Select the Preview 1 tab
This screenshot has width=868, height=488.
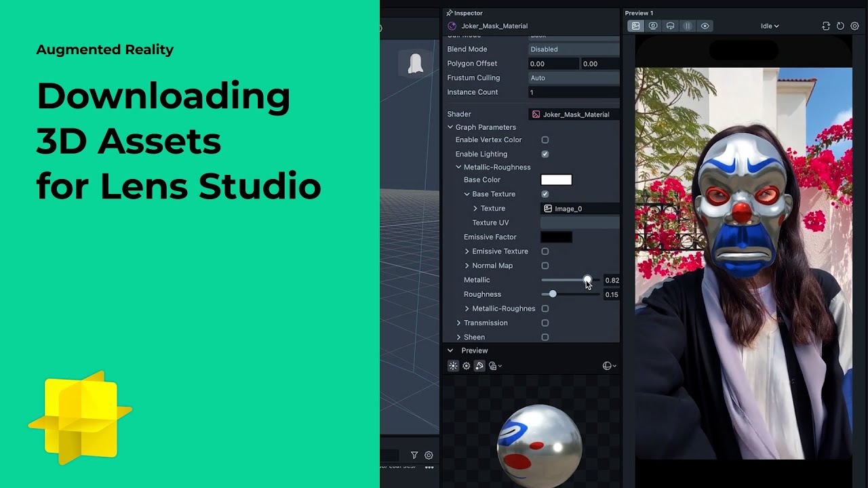pyautogui.click(x=639, y=13)
